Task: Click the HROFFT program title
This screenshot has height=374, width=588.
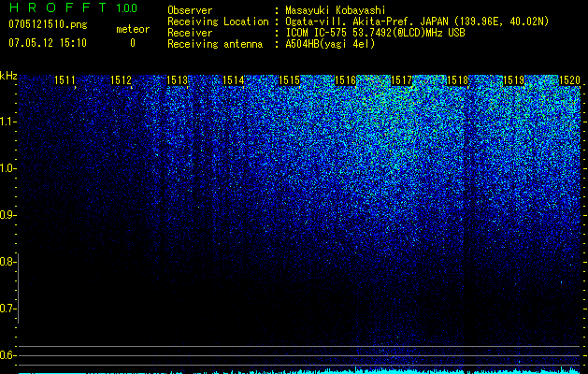Action: tap(57, 7)
